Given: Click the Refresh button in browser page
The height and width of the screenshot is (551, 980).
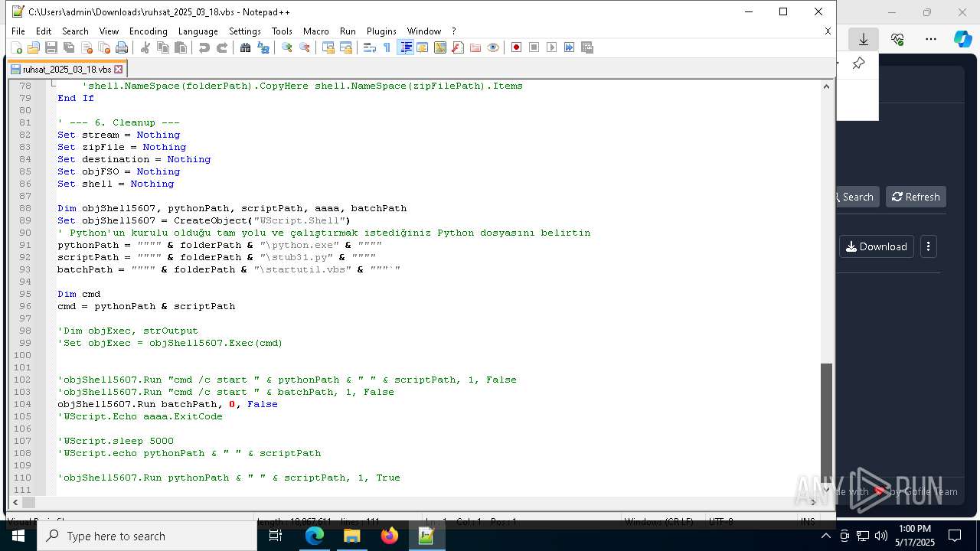Looking at the screenshot, I should (x=916, y=197).
